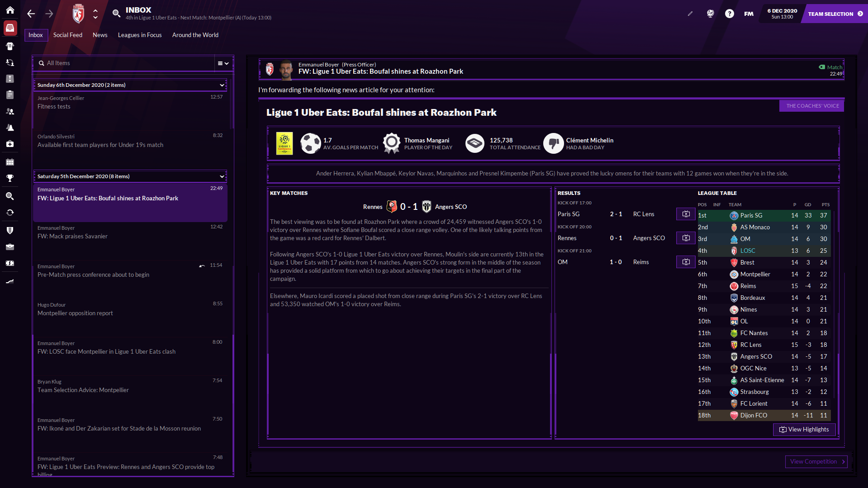Viewport: 868px width, 488px height.
Task: Click the pencil edit icon in top bar
Action: click(x=690, y=14)
